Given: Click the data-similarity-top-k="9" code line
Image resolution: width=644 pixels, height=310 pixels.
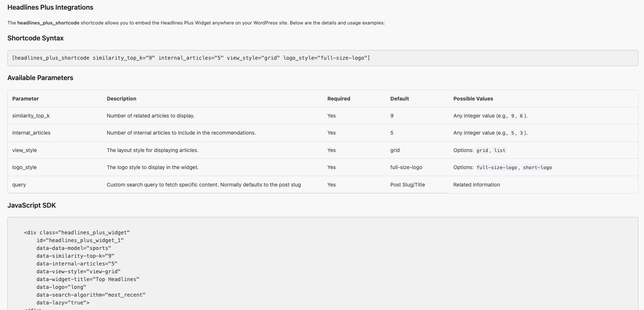Looking at the screenshot, I should pyautogui.click(x=75, y=256).
